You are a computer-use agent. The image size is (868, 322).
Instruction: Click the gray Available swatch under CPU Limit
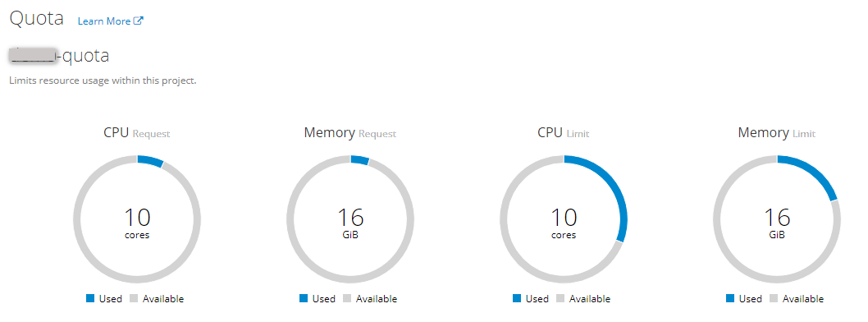click(560, 298)
